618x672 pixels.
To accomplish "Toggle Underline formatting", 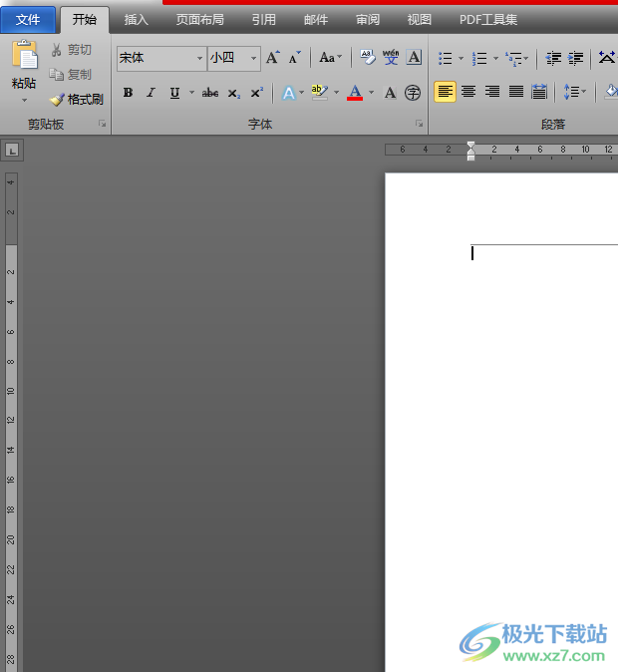I will click(x=174, y=93).
